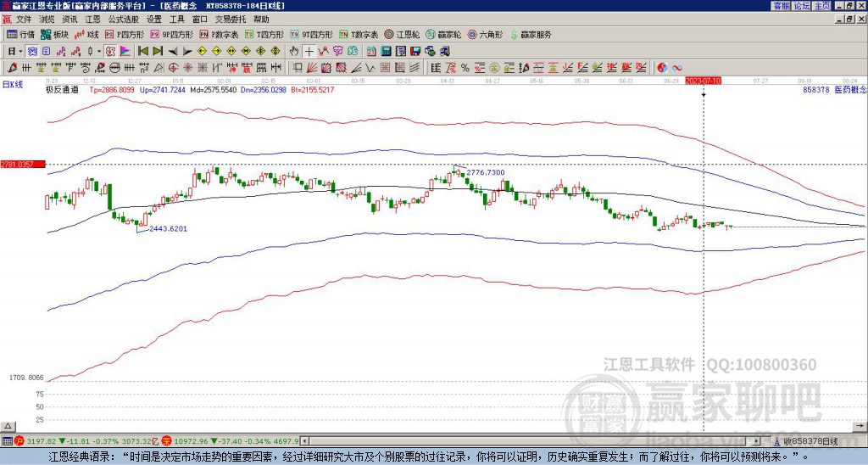Select the red fan lines tool
Viewport: 868px width, 465px height.
(x=312, y=68)
